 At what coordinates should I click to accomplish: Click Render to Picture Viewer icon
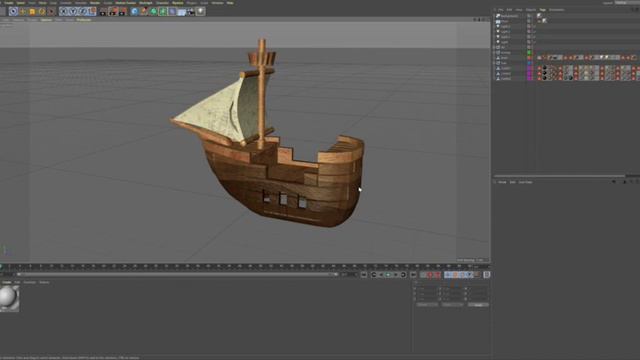click(x=113, y=11)
